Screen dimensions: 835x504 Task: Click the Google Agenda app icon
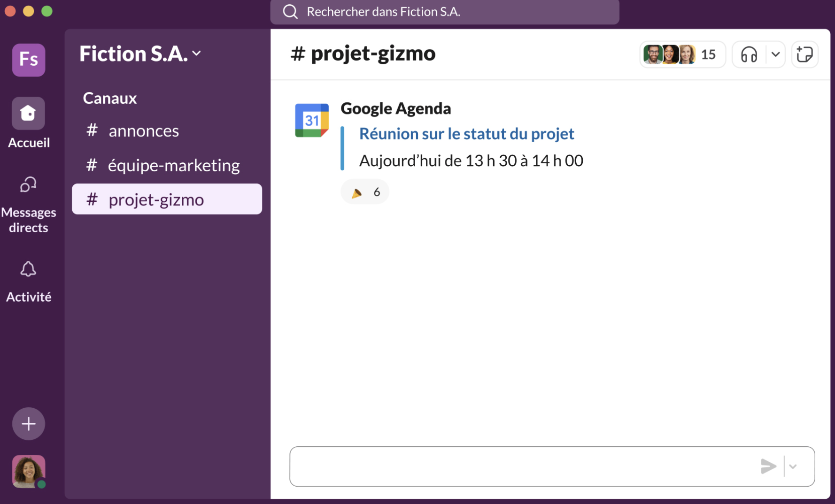(x=312, y=120)
